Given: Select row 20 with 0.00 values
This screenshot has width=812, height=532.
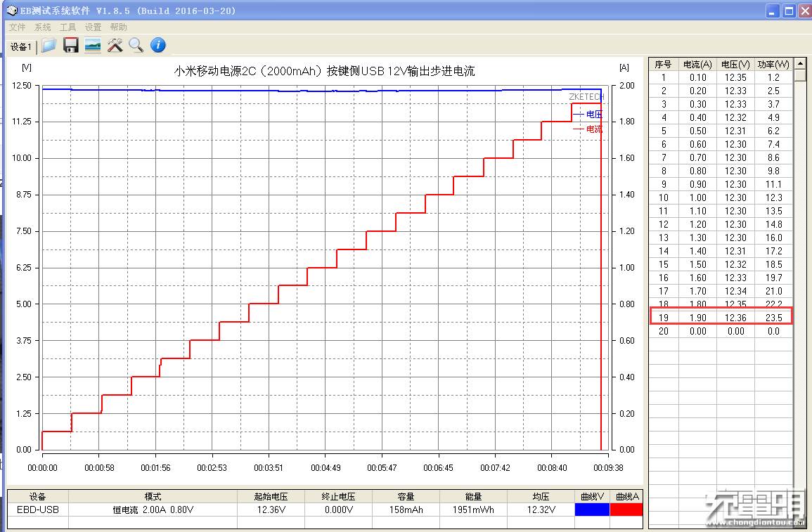Looking at the screenshot, I should (x=721, y=331).
